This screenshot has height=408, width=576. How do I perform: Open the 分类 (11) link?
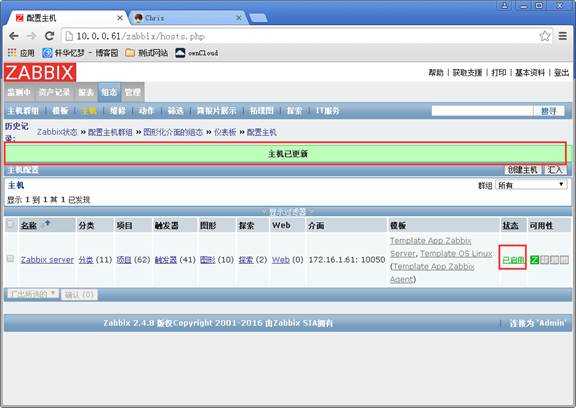[86, 260]
